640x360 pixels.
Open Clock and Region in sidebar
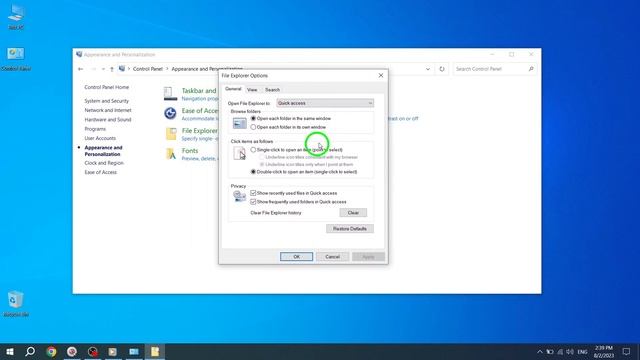pyautogui.click(x=104, y=163)
